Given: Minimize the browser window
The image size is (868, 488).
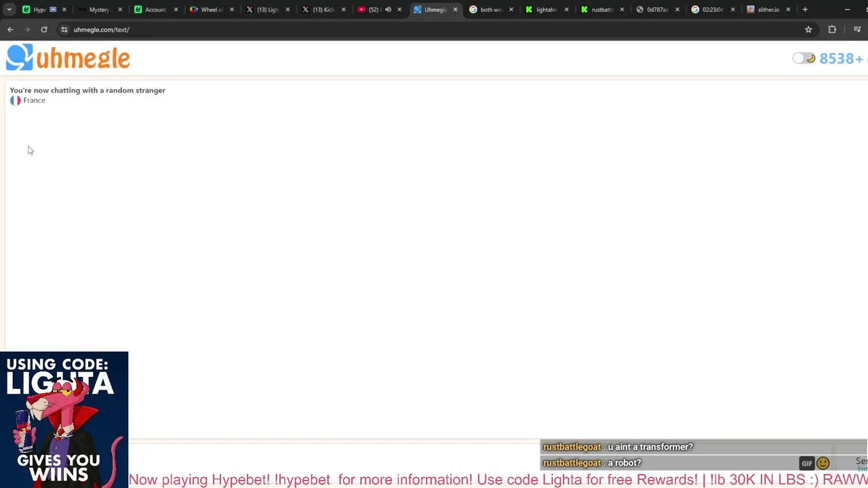Looking at the screenshot, I should tap(847, 9).
